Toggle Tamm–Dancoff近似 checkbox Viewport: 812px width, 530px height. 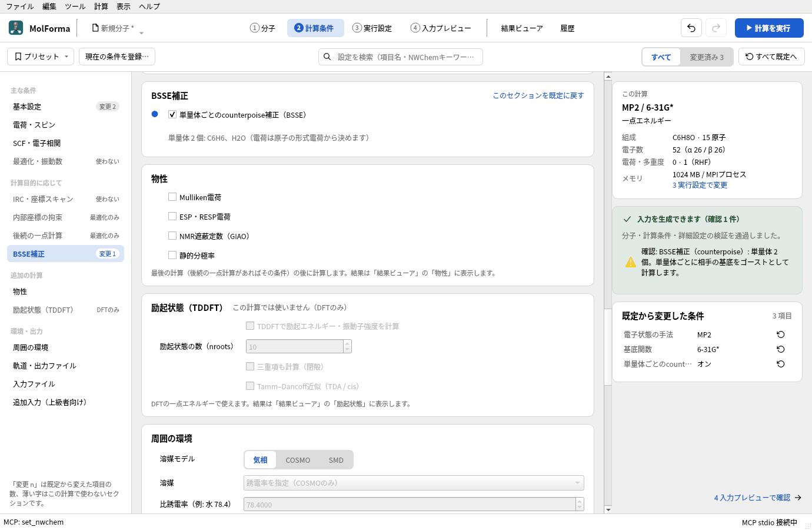250,386
